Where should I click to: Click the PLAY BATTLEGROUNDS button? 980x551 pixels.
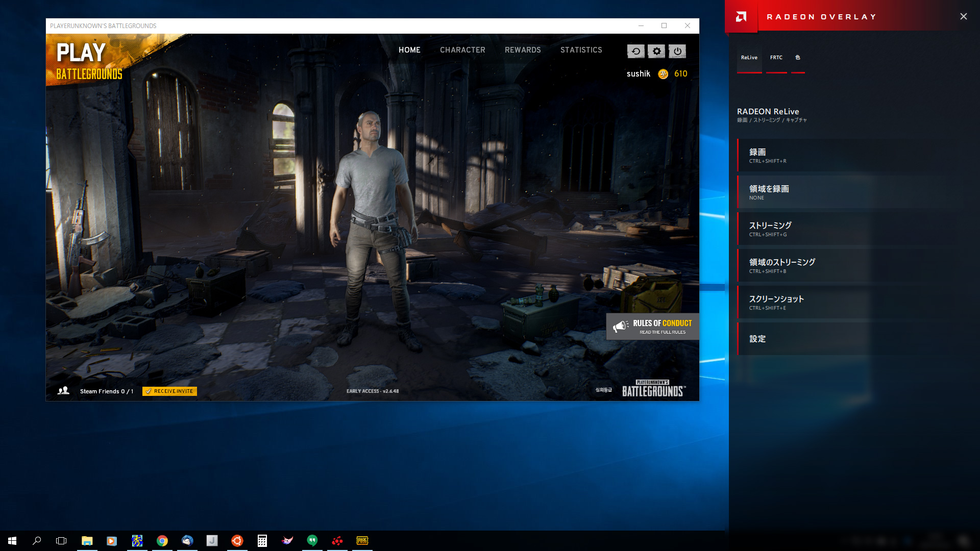click(89, 61)
